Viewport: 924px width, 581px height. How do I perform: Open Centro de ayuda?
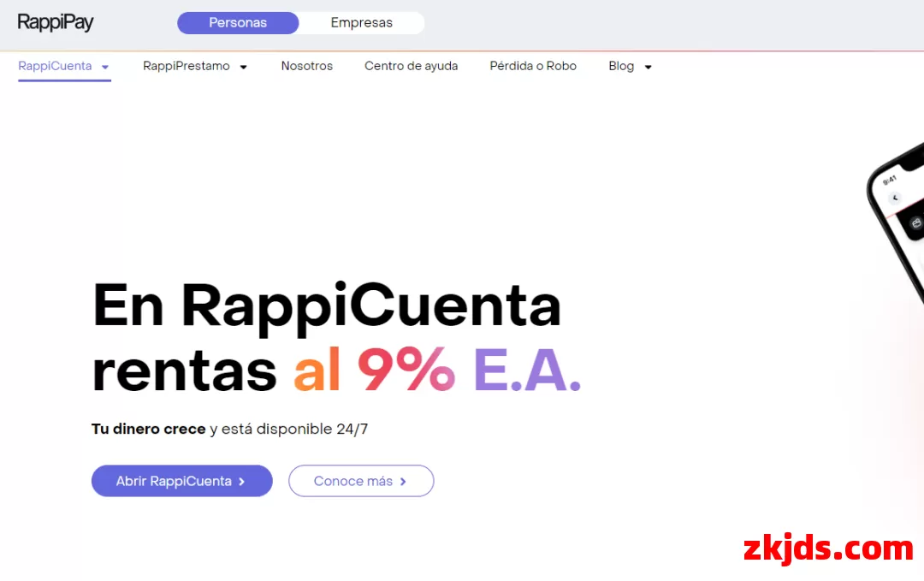point(412,66)
